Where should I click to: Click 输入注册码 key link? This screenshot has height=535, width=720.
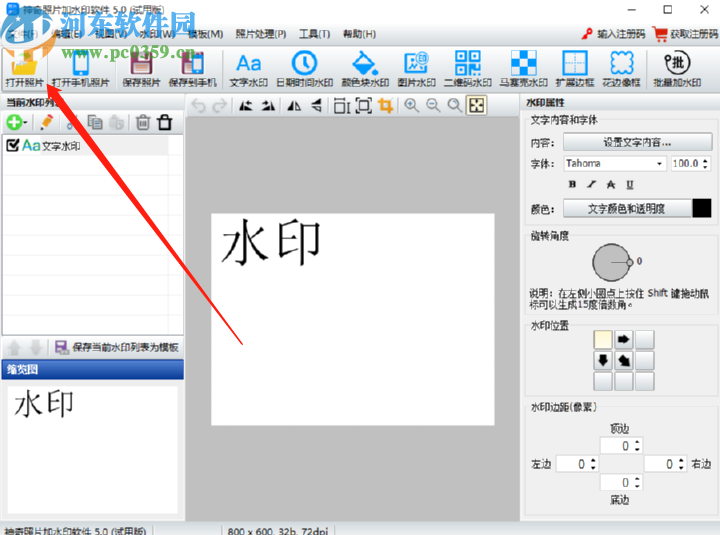coord(613,34)
